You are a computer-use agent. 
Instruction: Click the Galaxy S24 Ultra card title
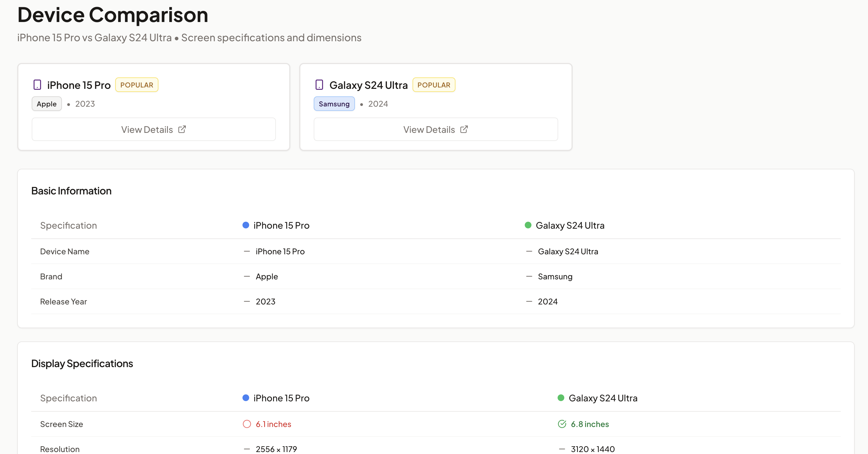tap(368, 85)
